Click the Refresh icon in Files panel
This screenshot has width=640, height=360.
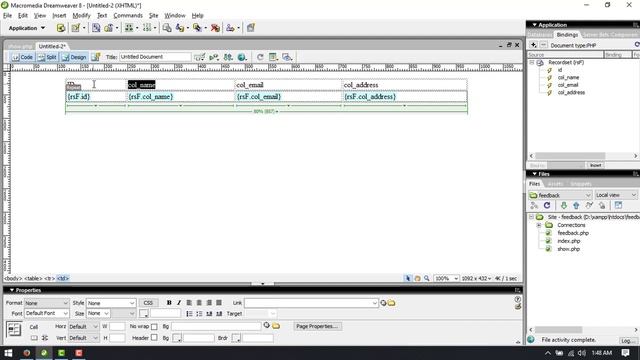coord(547,205)
